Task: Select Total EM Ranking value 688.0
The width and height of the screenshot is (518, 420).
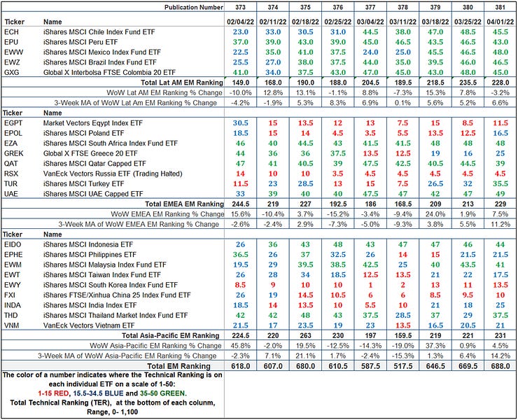Action: [x=500, y=366]
